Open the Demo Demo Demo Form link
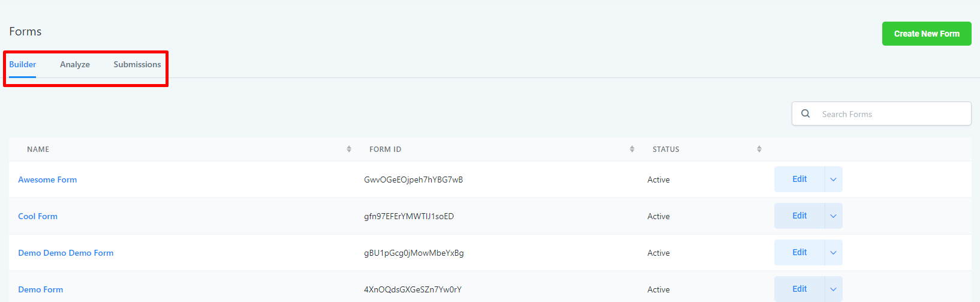Viewport: 980px width, 302px height. click(x=66, y=253)
